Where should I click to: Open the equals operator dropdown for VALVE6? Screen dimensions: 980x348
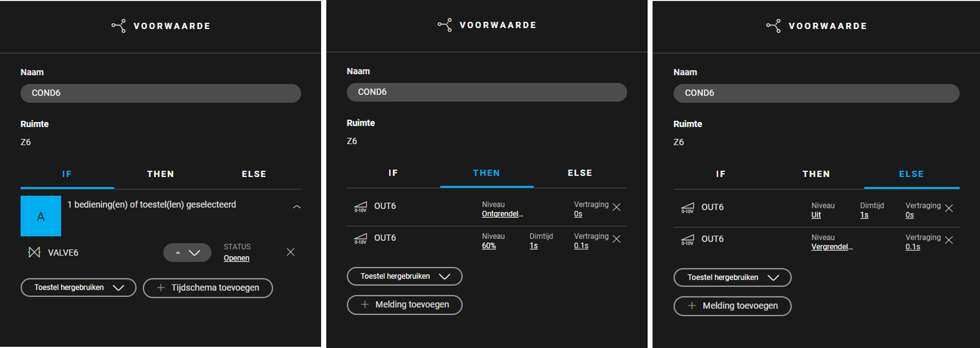coord(187,252)
